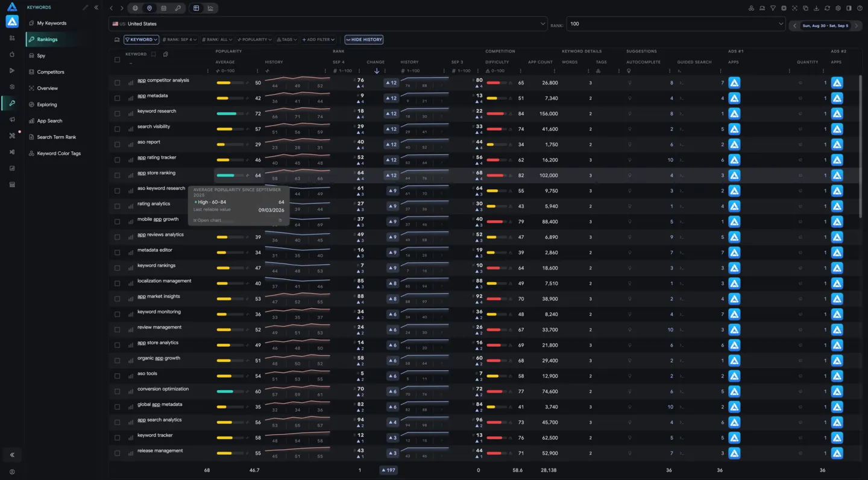
Task: Go to next week using date range arrow
Action: [856, 25]
